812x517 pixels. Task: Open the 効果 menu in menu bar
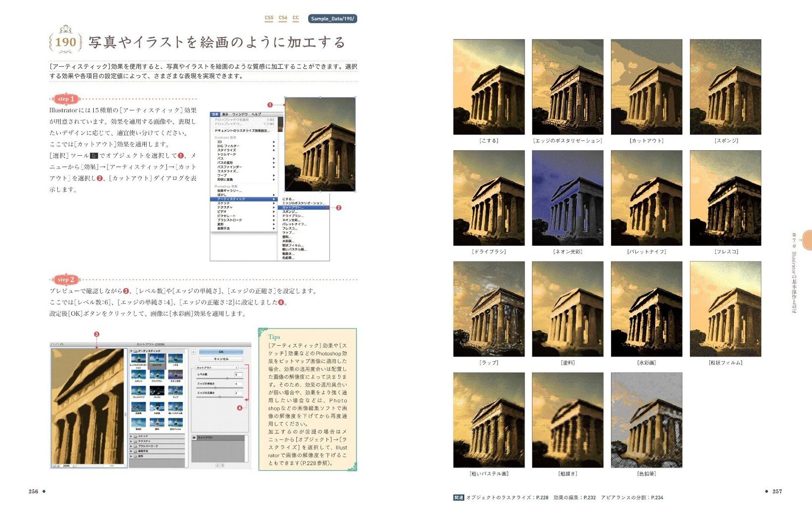215,114
